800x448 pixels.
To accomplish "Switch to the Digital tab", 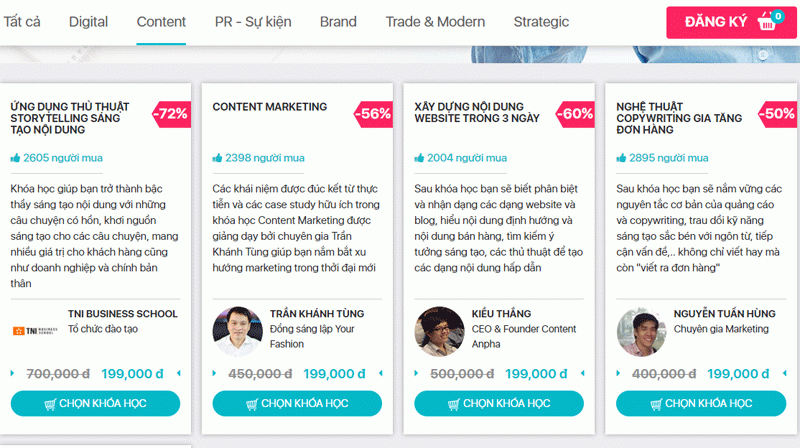I will coord(88,22).
